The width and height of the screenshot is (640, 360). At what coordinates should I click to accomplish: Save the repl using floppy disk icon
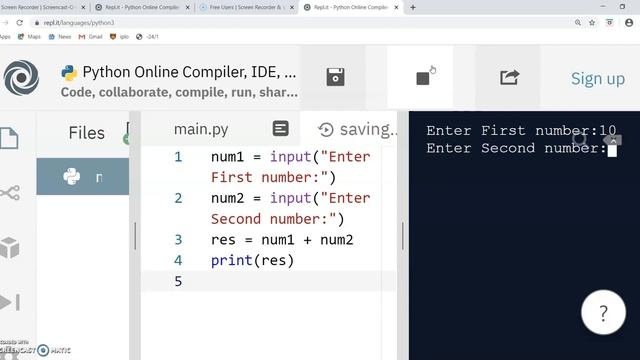click(x=336, y=77)
